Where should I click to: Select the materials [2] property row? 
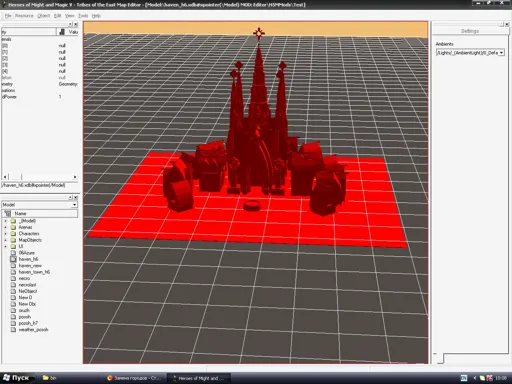coord(39,58)
